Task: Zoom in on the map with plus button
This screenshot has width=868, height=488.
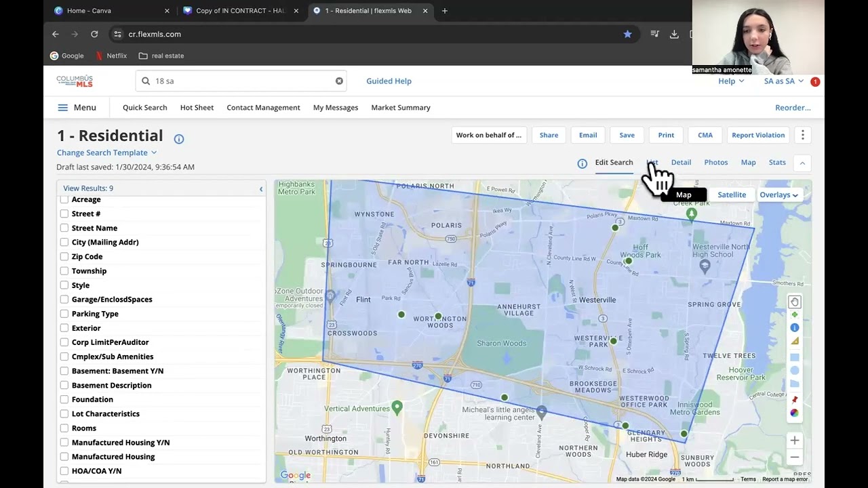Action: click(794, 441)
